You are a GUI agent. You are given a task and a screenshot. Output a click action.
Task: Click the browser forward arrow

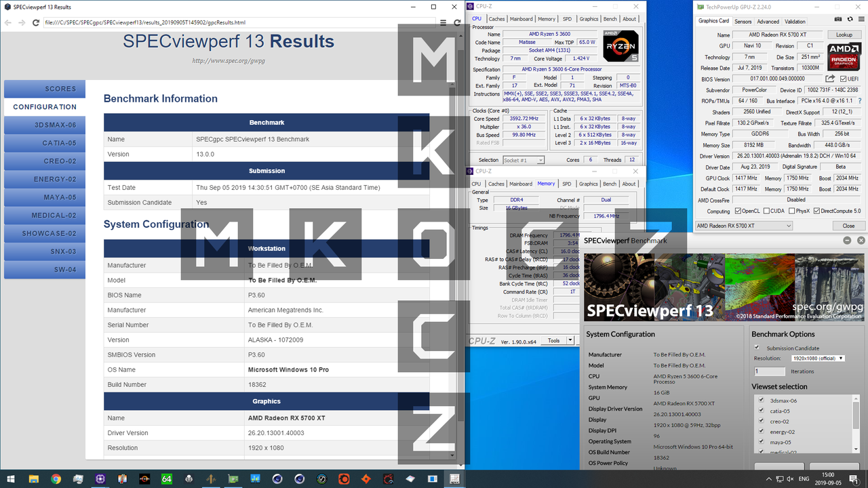click(23, 22)
